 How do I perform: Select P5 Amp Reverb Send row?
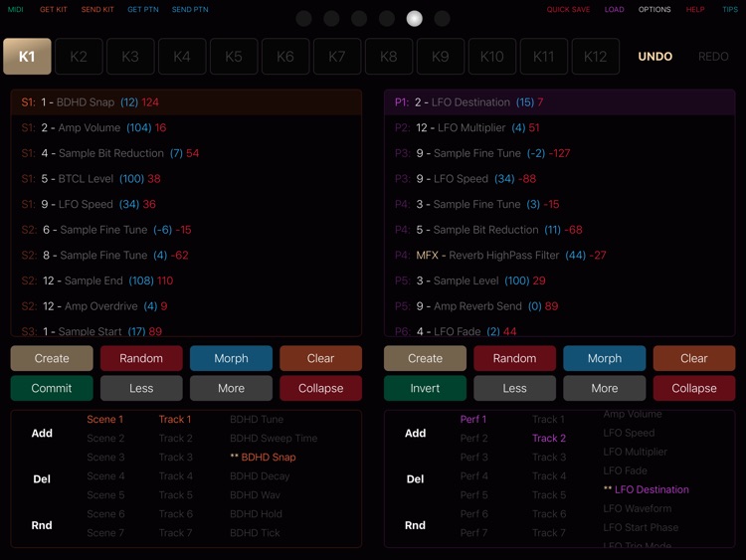pyautogui.click(x=559, y=306)
